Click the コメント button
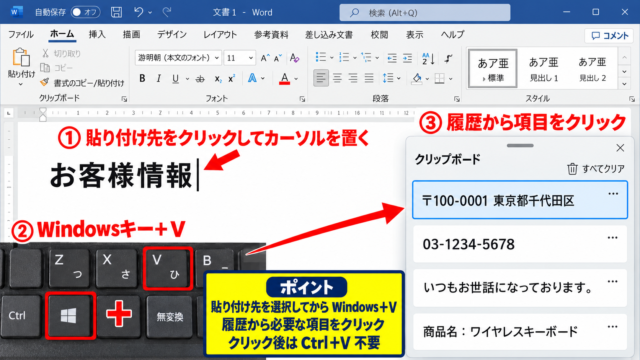This screenshot has height=360, width=640. pos(610,36)
